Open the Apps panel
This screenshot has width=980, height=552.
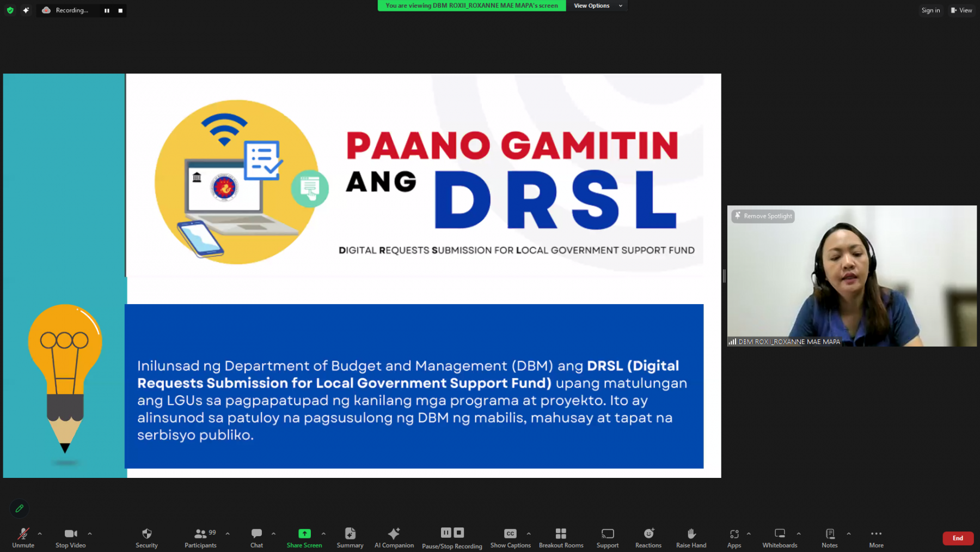click(x=734, y=537)
